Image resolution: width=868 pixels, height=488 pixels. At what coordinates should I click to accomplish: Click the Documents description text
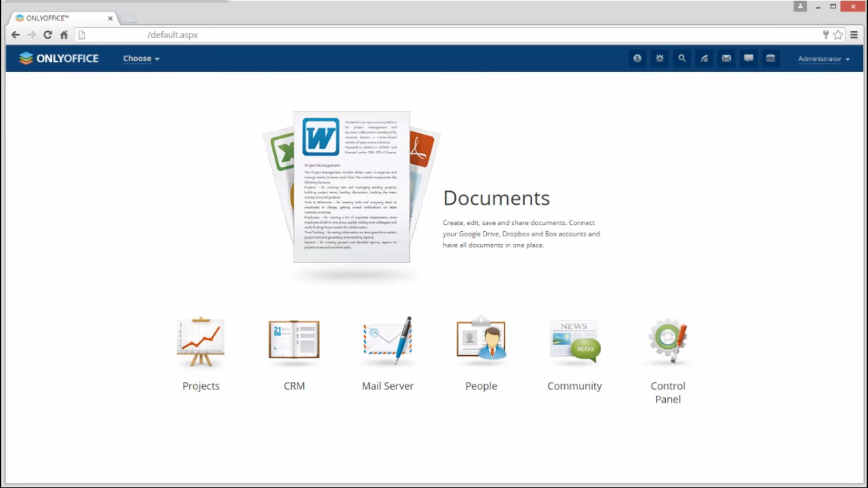(521, 234)
